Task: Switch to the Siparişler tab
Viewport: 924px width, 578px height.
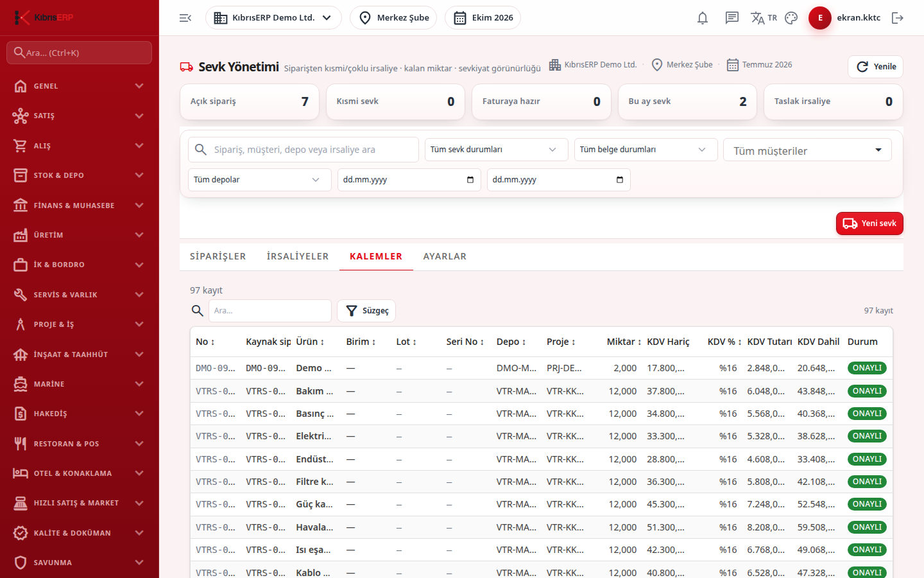Action: click(218, 256)
